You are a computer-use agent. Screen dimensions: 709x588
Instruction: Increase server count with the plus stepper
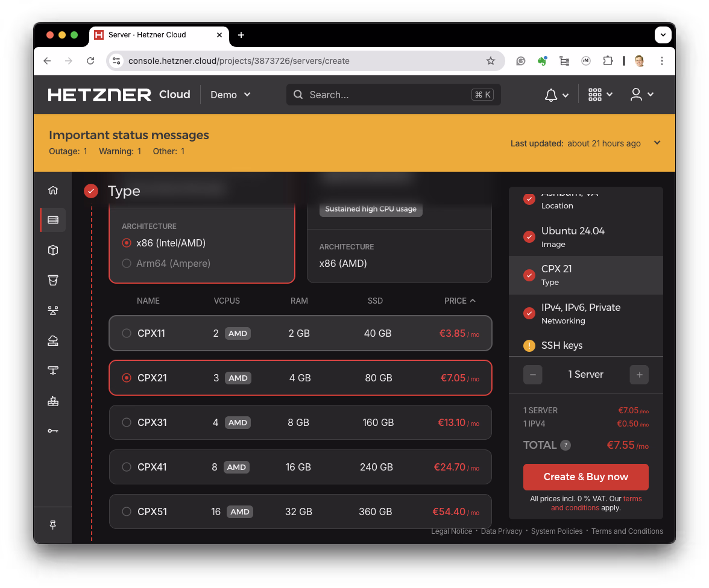639,374
